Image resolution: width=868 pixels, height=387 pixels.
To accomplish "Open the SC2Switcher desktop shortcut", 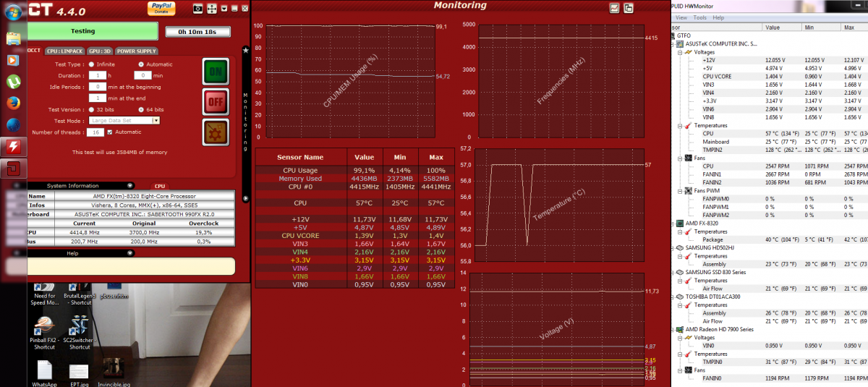I will pyautogui.click(x=80, y=332).
